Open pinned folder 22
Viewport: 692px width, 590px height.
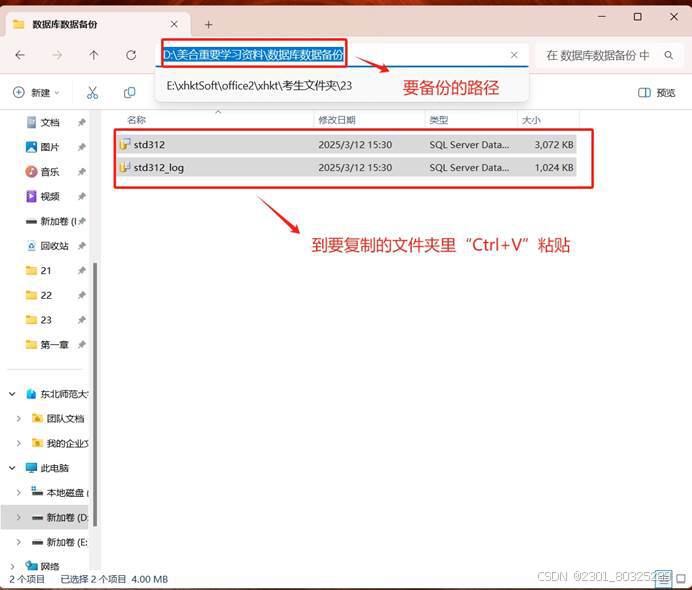(39, 295)
